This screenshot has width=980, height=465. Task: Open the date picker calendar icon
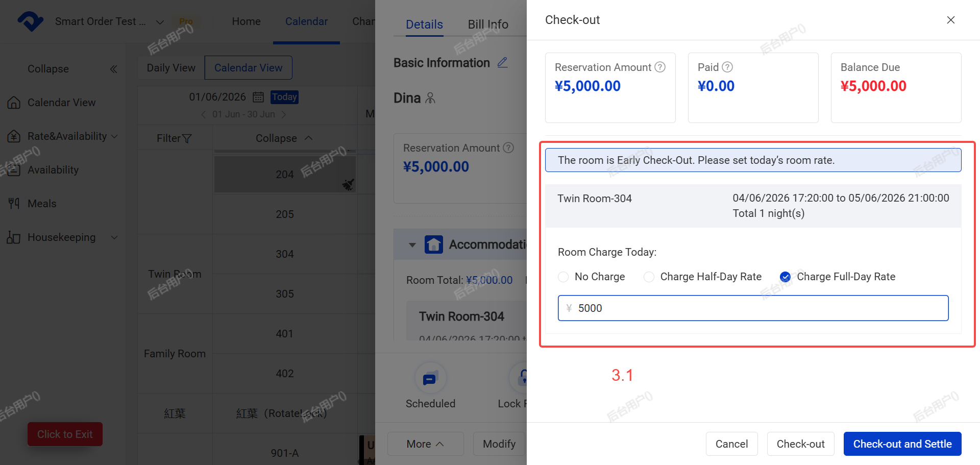[x=258, y=97]
